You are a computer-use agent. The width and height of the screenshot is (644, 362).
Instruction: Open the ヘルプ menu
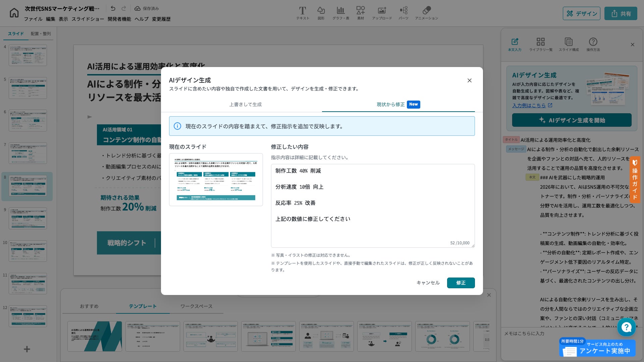[x=142, y=19]
